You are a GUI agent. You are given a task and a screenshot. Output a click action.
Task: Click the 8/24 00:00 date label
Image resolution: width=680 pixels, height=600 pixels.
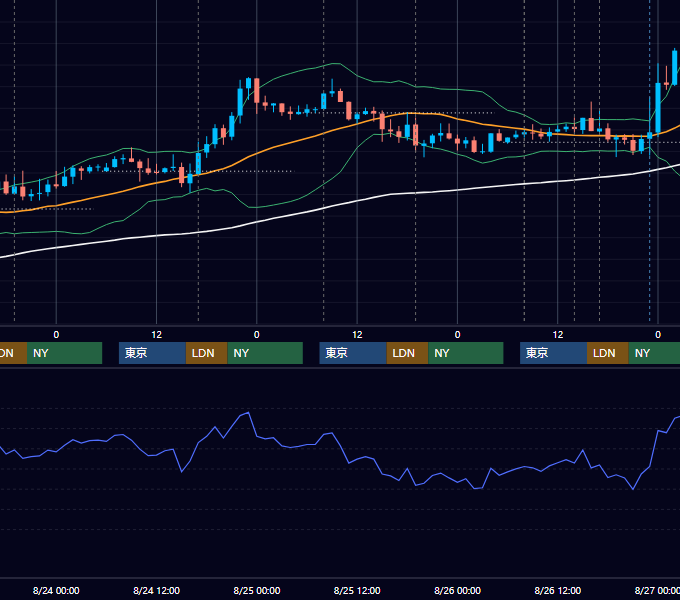56,590
